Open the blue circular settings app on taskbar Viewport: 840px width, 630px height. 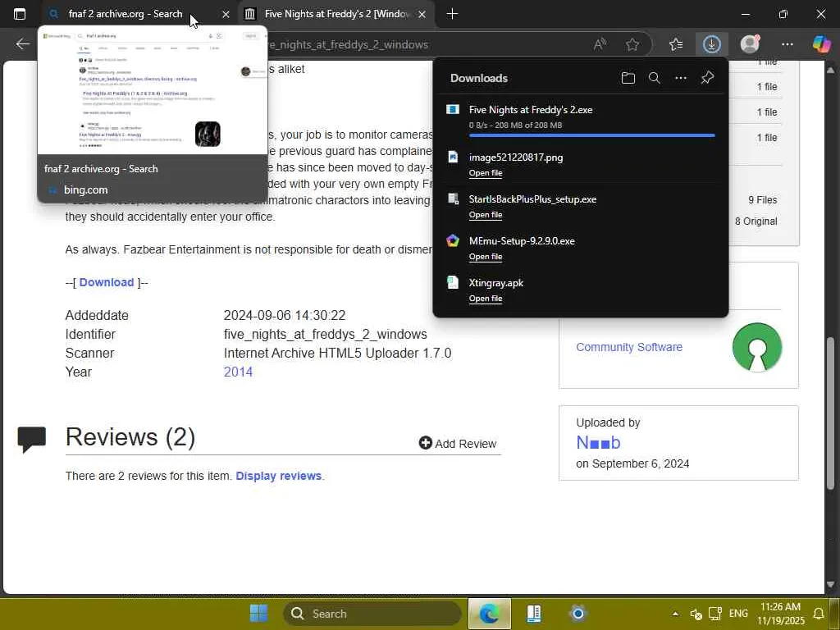(577, 614)
